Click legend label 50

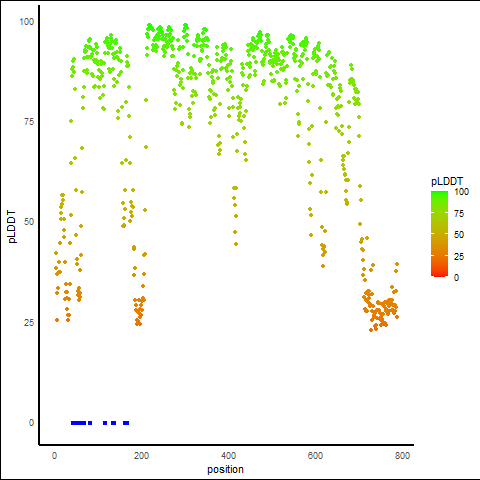click(459, 235)
